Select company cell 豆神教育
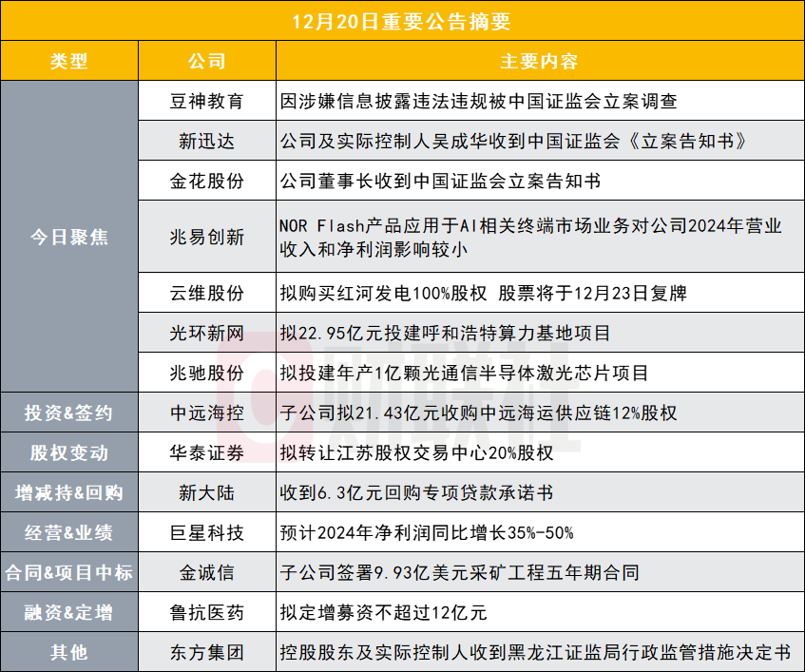This screenshot has width=805, height=672. pyautogui.click(x=207, y=101)
